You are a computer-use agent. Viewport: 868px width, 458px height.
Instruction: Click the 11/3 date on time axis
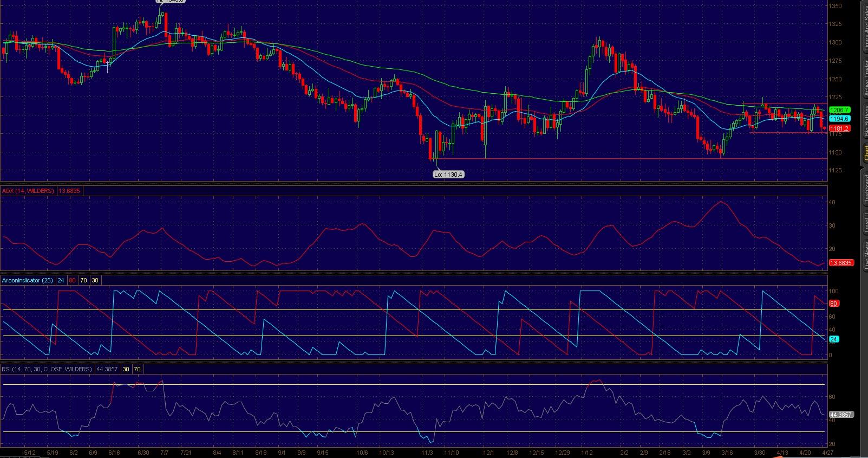click(x=427, y=452)
